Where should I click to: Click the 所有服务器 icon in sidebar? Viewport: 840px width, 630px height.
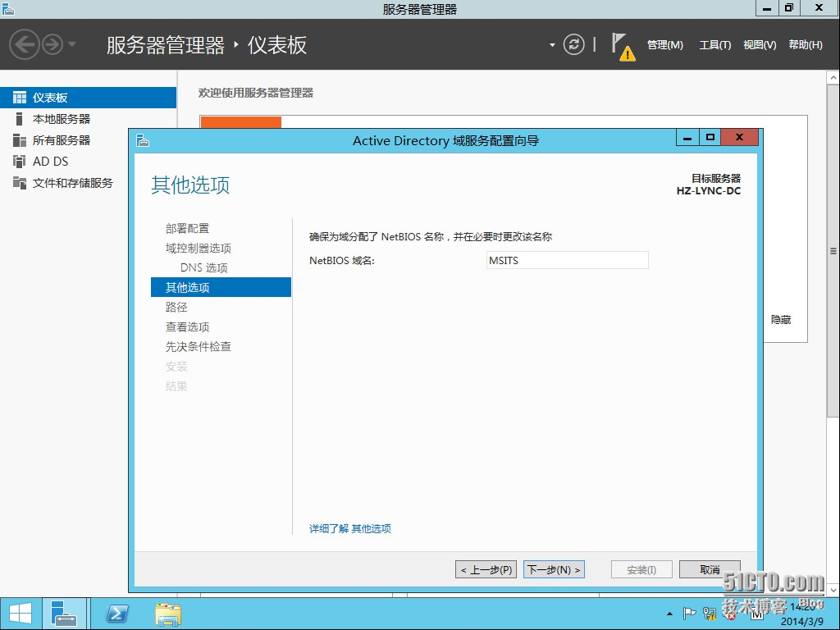pos(20,140)
